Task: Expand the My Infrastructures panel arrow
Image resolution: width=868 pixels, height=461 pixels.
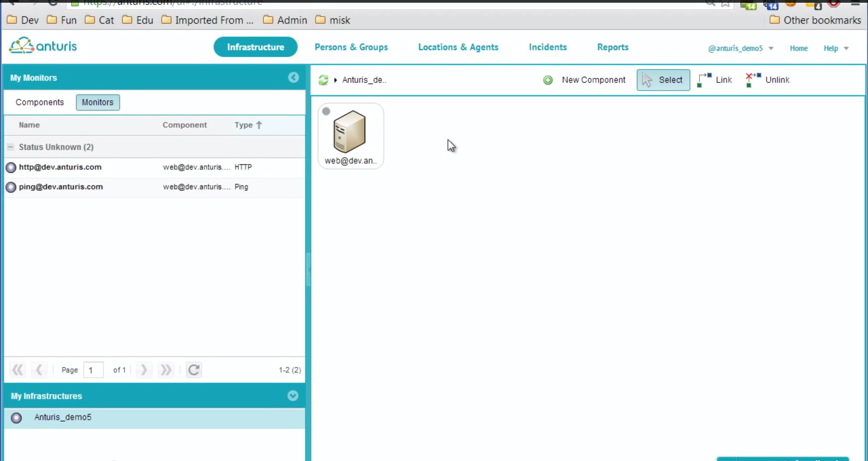Action: 293,396
